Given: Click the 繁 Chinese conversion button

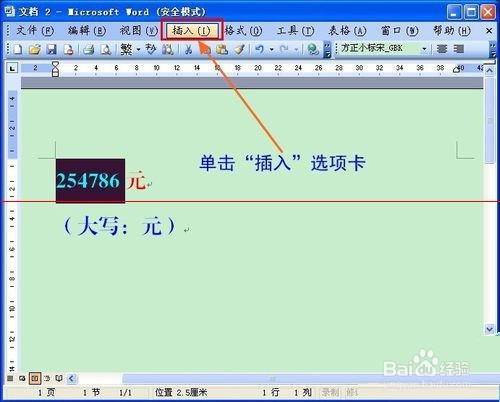Looking at the screenshot, I should tap(126, 49).
